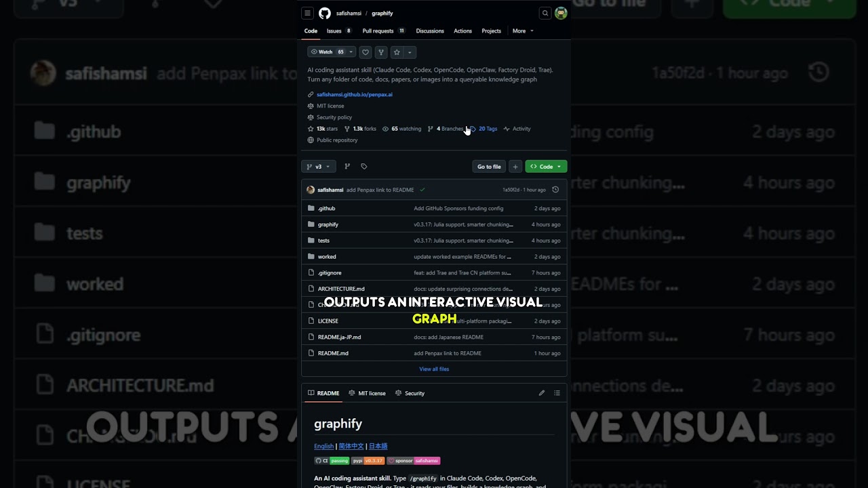Click the pypi v0.3.17 badge
Viewport: 868px width, 488px height.
(x=368, y=461)
